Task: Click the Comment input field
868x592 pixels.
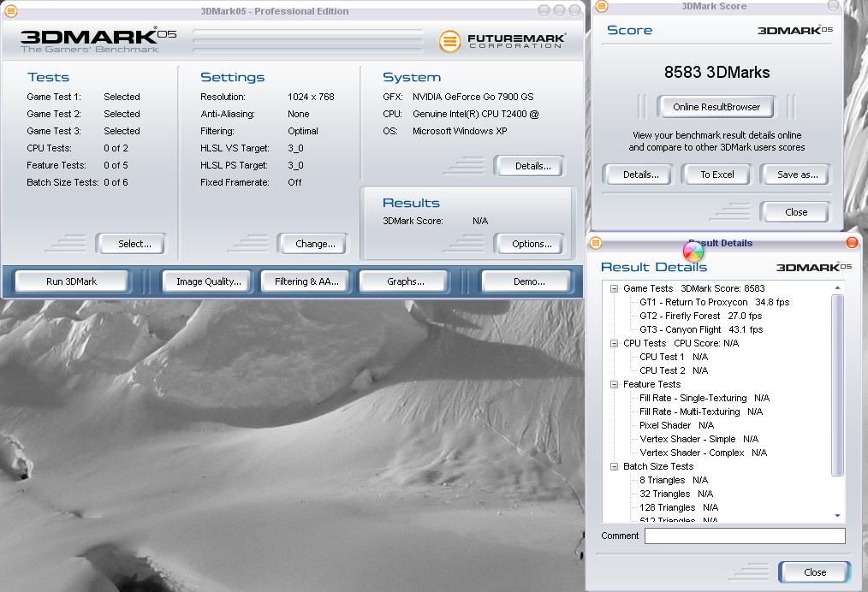Action: [745, 536]
